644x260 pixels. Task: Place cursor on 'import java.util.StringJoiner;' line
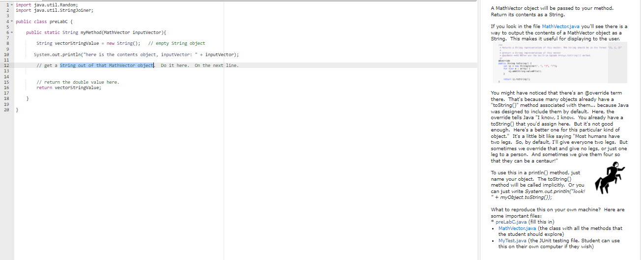[55, 10]
